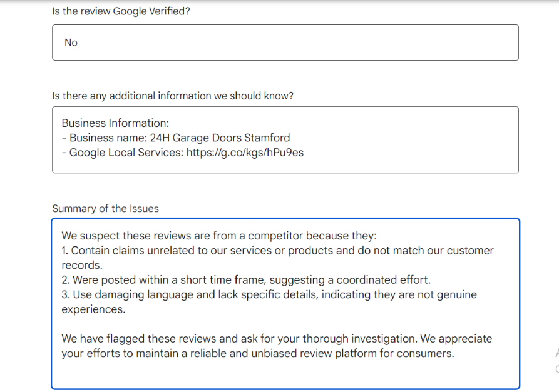
Task: Click the "Google Local Services" text
Action: [x=125, y=152]
